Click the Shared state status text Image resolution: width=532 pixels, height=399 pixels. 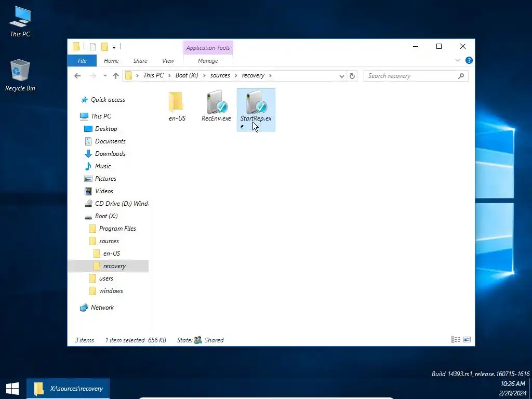(x=214, y=340)
